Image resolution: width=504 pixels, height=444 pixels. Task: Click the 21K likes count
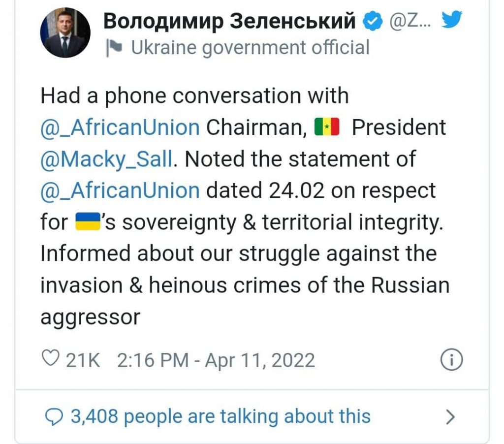pos(83,360)
